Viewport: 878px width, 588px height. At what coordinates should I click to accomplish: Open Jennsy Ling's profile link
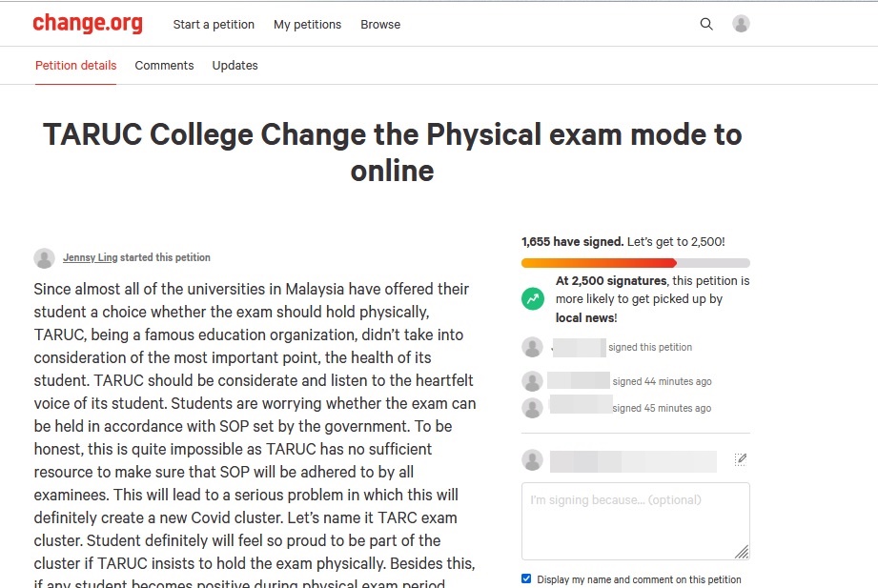point(91,257)
